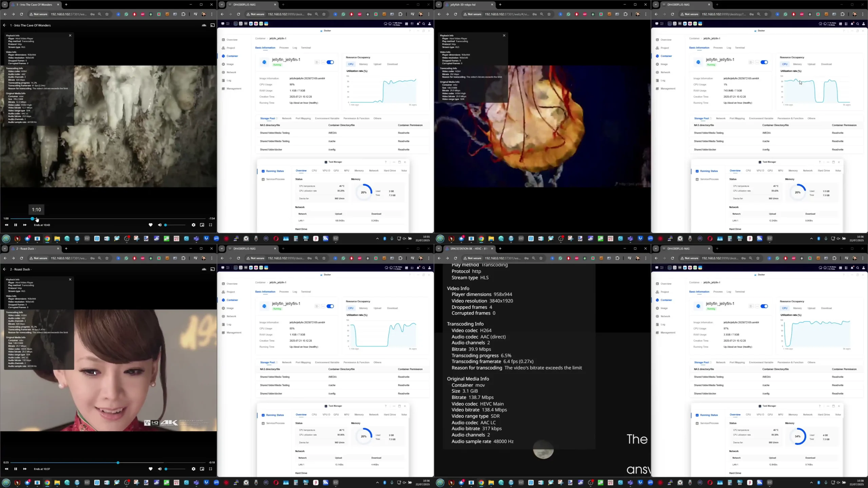Screen dimensions: 868x488
Task: Open Chrome three-dot menu in Roast Duck window
Action: [212, 258]
